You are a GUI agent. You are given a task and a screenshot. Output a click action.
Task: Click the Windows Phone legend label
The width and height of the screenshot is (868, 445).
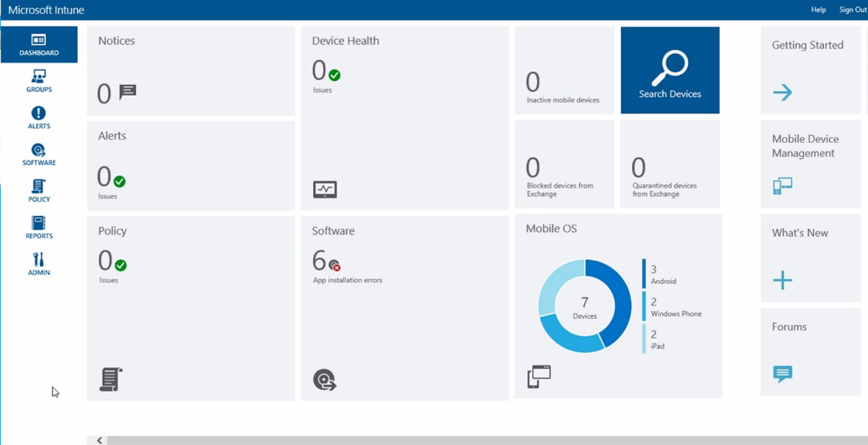click(x=676, y=314)
